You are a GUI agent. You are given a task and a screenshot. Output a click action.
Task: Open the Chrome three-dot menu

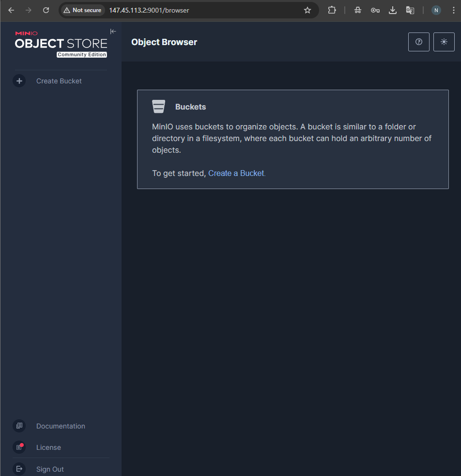click(453, 10)
